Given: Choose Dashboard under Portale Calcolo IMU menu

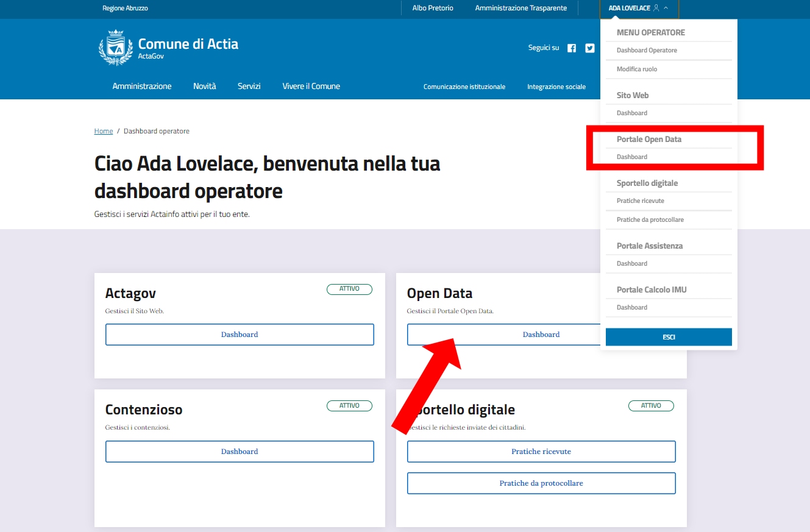Looking at the screenshot, I should point(632,308).
